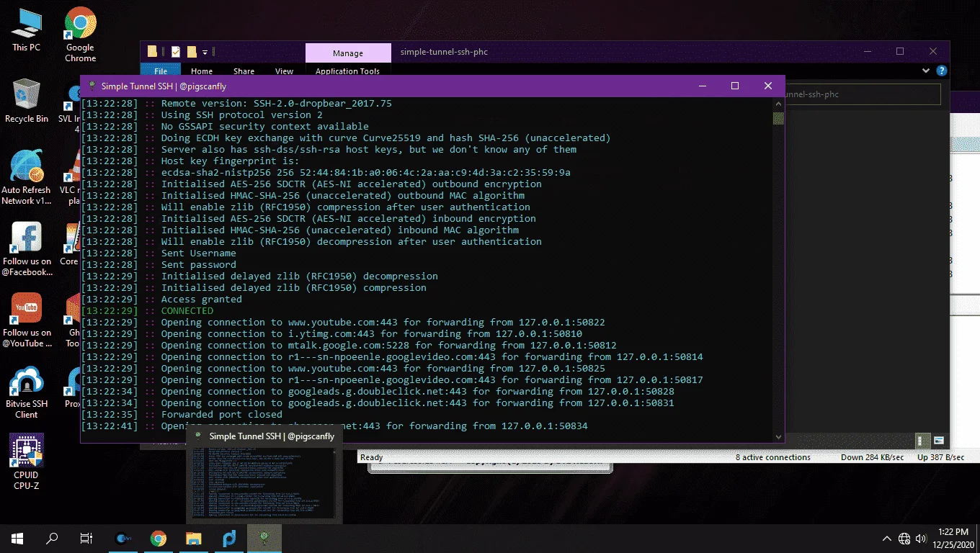Click the Simple Tunnel SSH window title text
Screen dimensions: 980x553
point(164,86)
